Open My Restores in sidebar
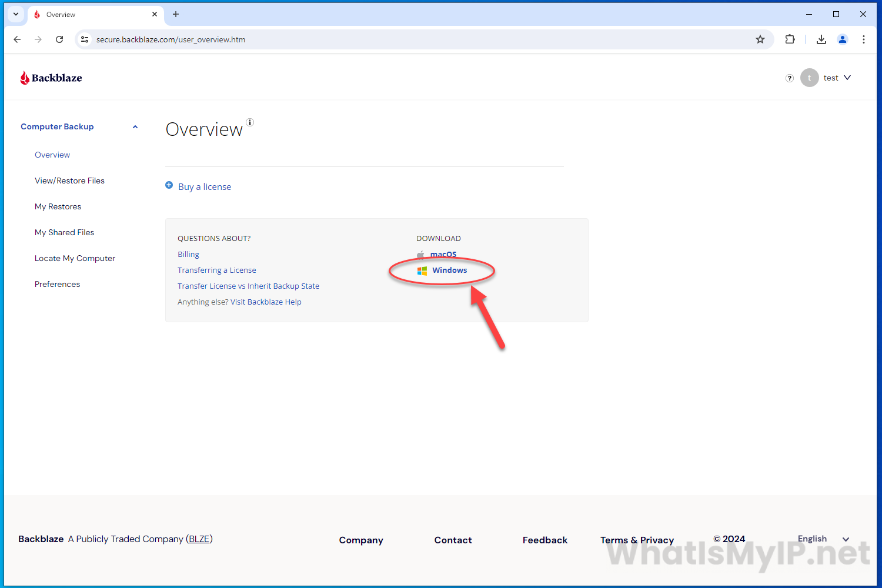882x588 pixels. (58, 206)
